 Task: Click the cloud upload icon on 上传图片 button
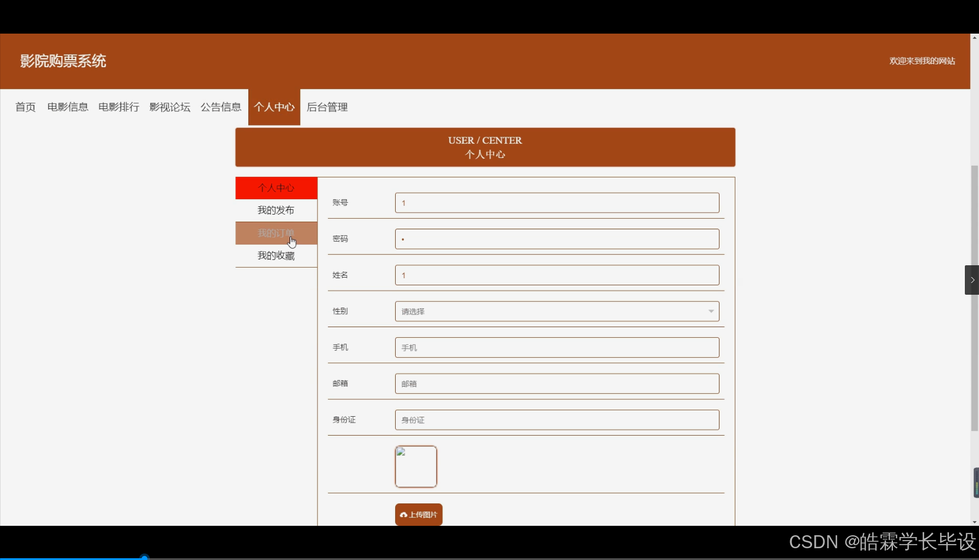[403, 514]
